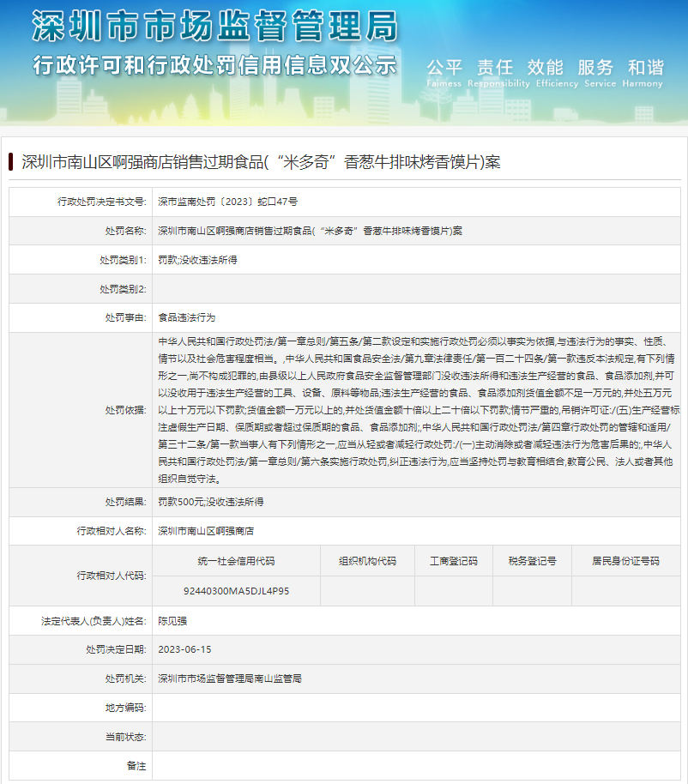Click the 统一社会信用代码 column header
The width and height of the screenshot is (688, 784).
[x=236, y=561]
